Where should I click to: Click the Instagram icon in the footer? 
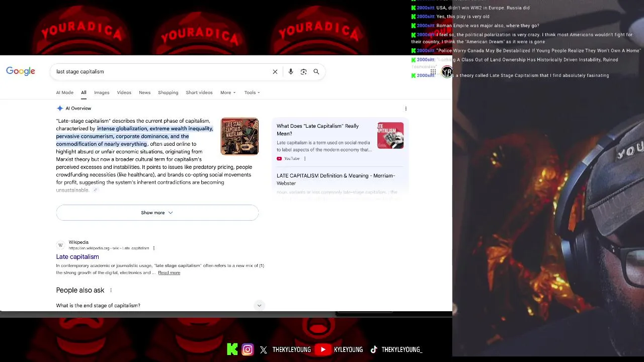248,349
